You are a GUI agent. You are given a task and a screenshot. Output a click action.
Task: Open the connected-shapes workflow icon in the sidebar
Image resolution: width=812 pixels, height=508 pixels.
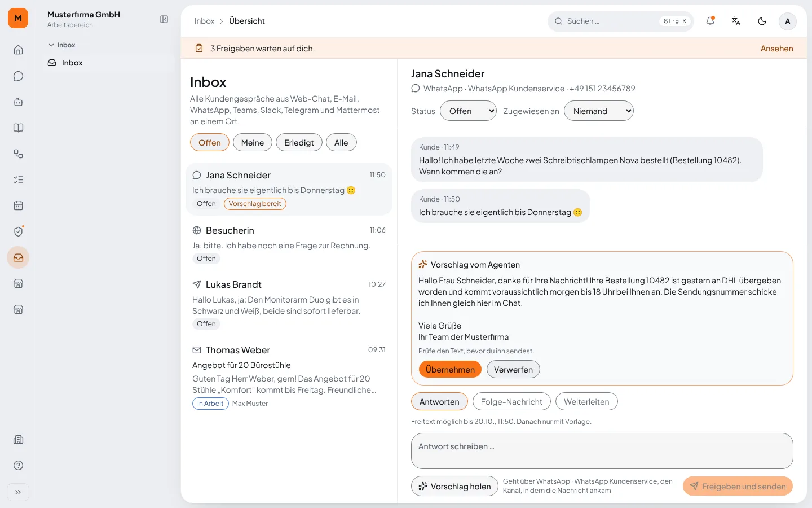coord(18,154)
